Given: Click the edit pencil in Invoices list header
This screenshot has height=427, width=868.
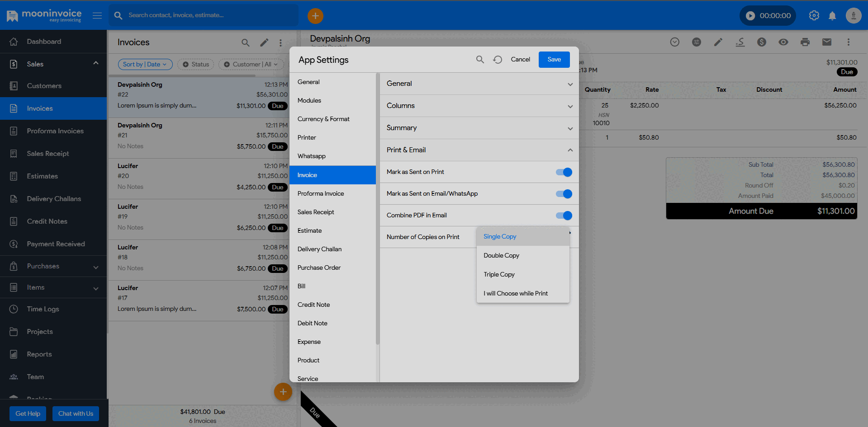Looking at the screenshot, I should (264, 42).
